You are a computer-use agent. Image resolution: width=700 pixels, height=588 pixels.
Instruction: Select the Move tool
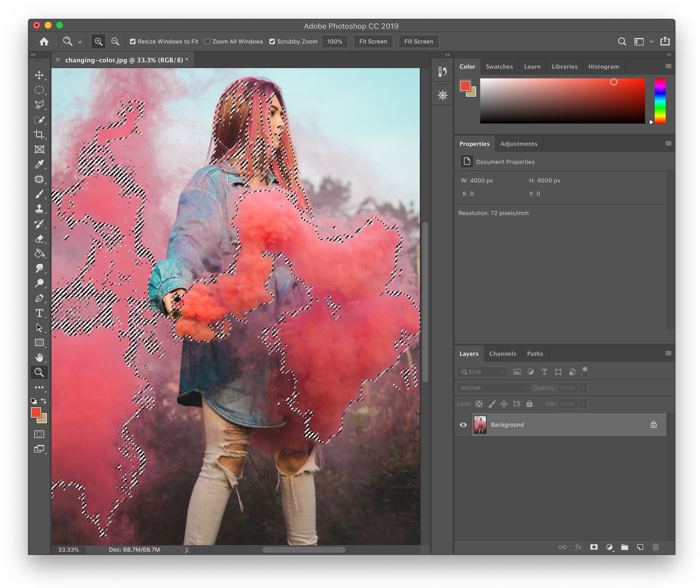click(39, 74)
